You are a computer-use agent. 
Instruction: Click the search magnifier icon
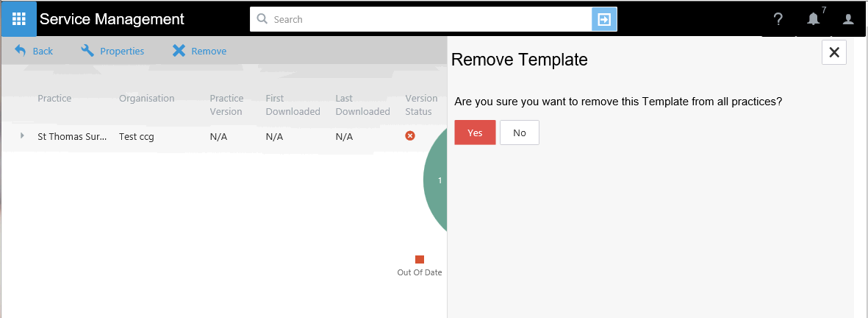tap(262, 19)
